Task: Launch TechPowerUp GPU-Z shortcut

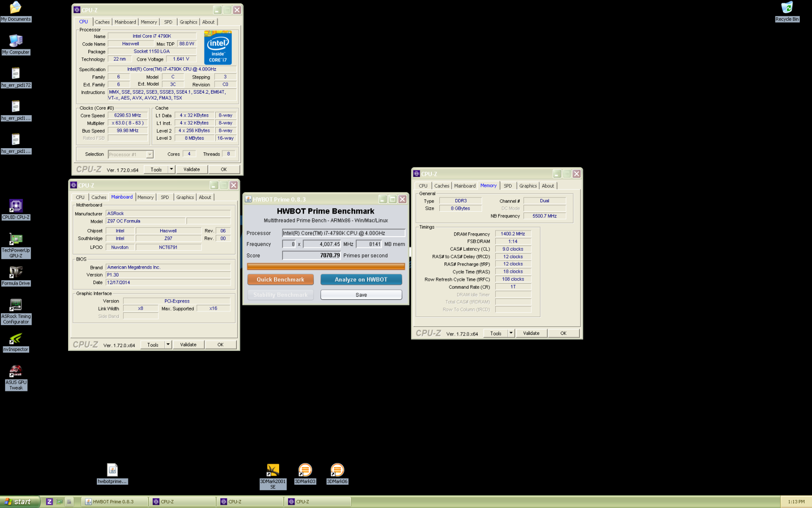Action: (x=16, y=245)
